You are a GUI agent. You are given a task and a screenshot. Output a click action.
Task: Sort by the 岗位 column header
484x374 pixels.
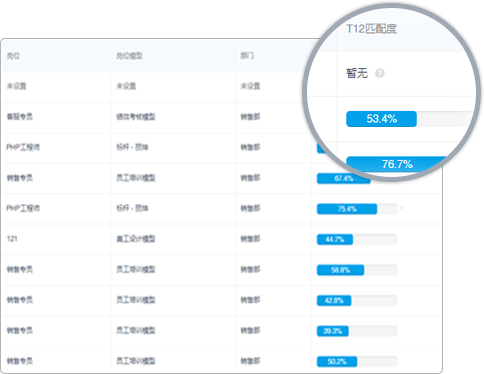13,56
